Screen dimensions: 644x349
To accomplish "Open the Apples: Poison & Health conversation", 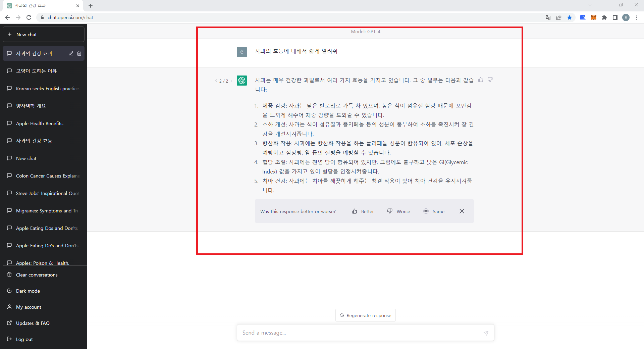I will [x=44, y=262].
